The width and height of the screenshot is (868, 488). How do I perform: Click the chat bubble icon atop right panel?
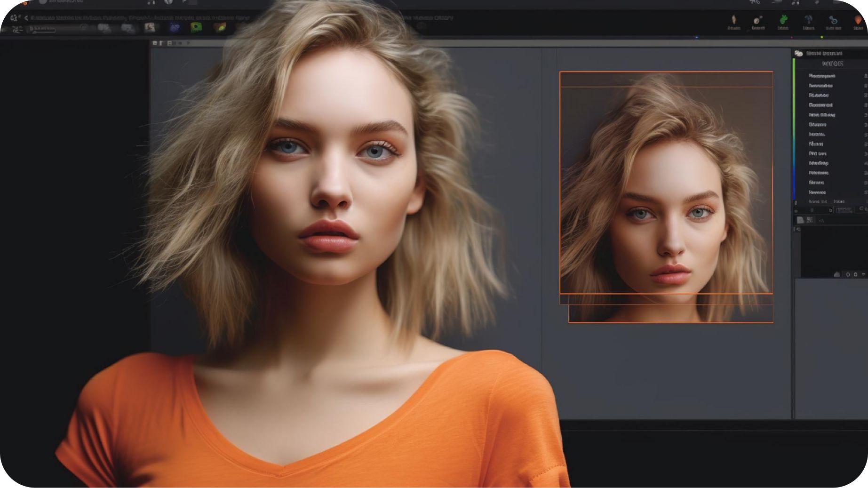798,54
